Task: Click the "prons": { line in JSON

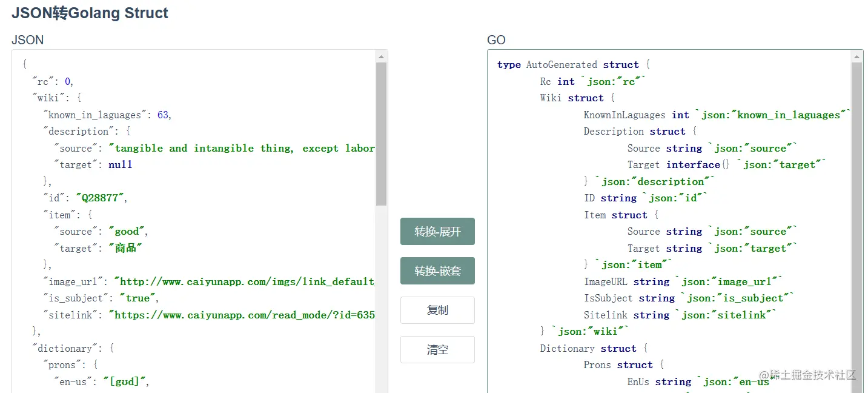Action: 70,364
